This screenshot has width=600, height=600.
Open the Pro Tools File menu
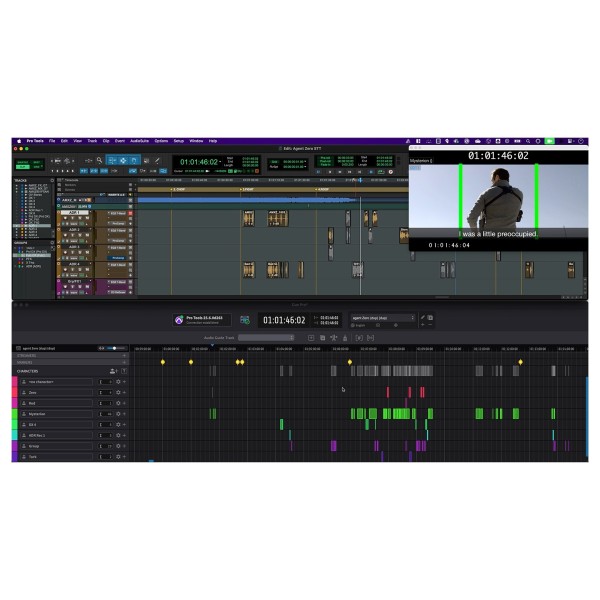(52, 141)
